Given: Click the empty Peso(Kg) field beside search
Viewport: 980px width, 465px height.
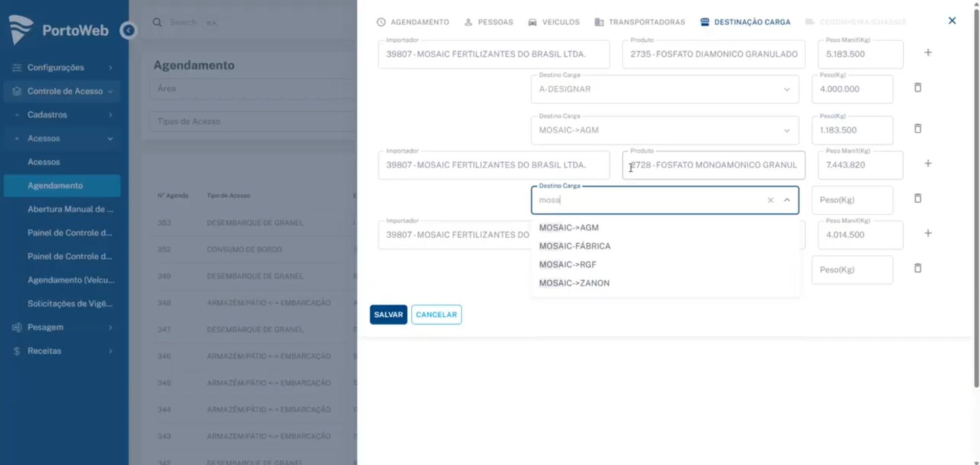Looking at the screenshot, I should point(852,200).
